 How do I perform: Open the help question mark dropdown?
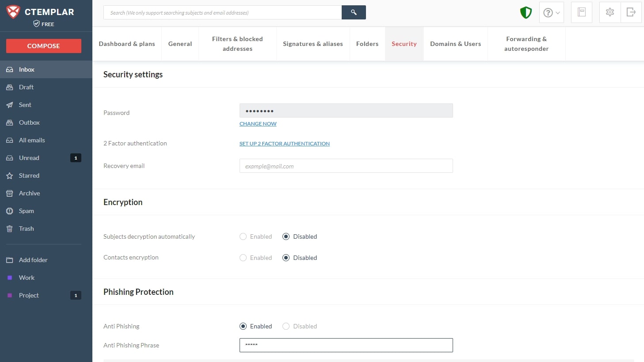pyautogui.click(x=551, y=12)
